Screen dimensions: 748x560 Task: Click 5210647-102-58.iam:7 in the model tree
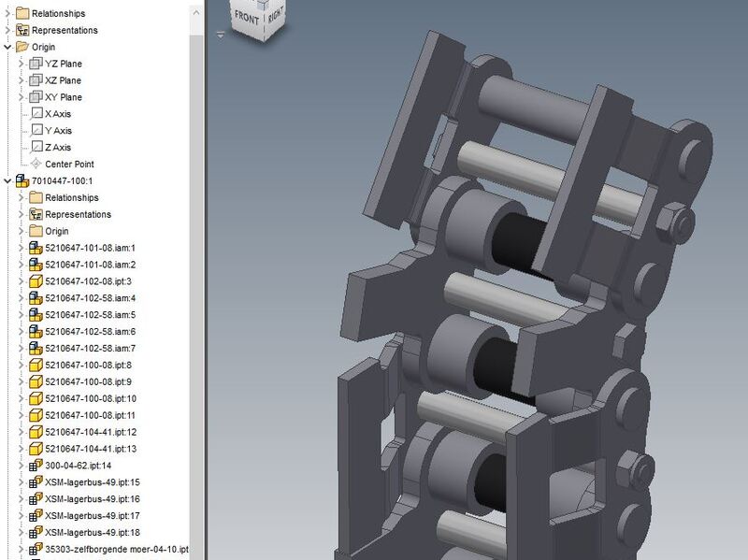coord(90,348)
